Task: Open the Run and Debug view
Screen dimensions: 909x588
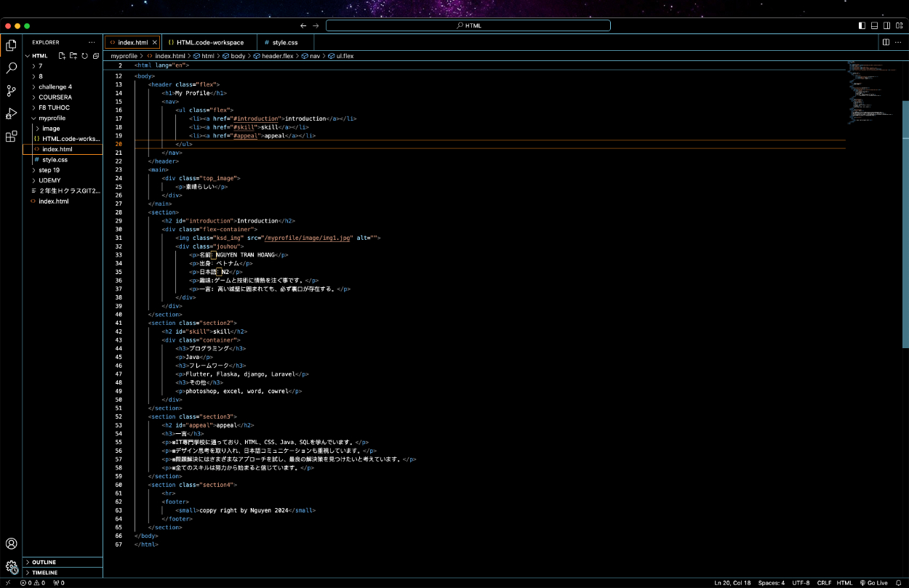Action: click(11, 113)
